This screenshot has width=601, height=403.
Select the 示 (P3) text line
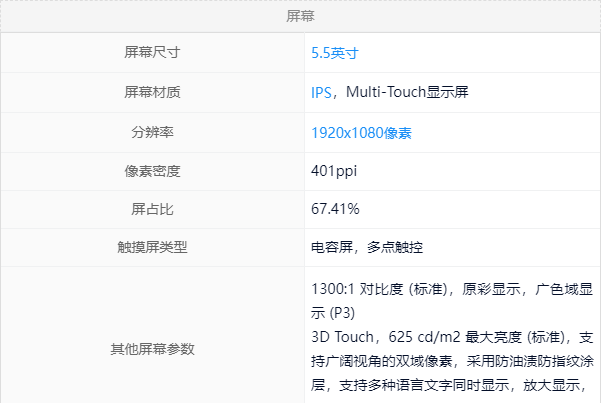click(x=333, y=313)
